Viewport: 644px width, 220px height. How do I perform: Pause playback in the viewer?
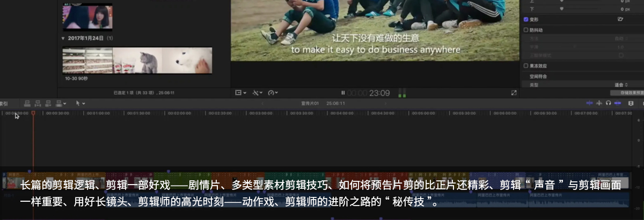343,93
